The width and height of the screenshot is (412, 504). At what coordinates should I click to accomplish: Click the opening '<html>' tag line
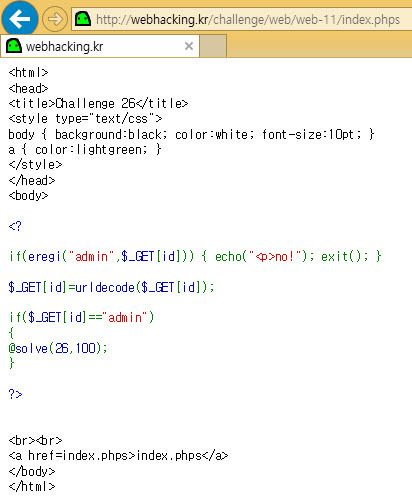28,72
